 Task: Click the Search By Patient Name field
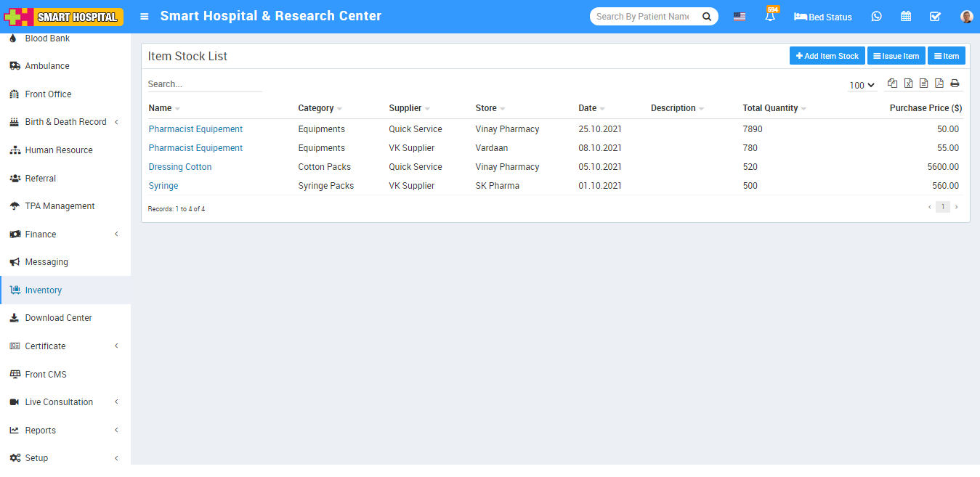[643, 17]
